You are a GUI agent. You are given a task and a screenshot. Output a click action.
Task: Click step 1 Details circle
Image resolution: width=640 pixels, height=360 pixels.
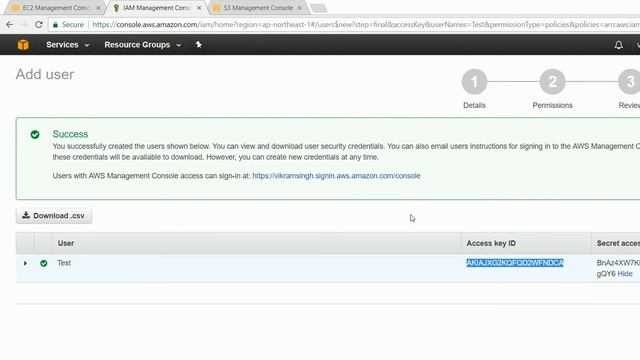(x=474, y=82)
